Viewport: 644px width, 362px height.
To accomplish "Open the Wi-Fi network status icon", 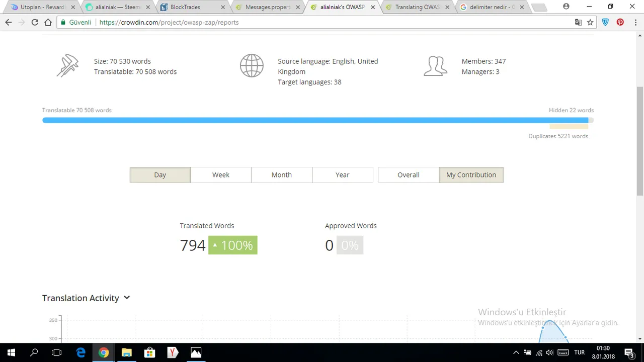I will (539, 352).
